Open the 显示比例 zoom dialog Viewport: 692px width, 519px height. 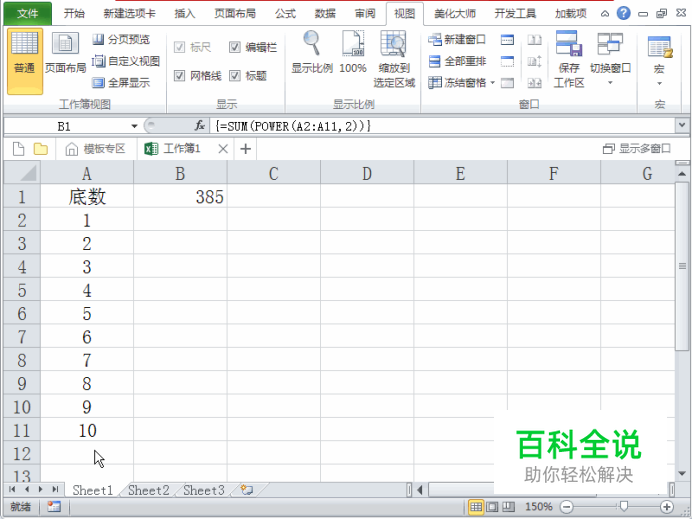click(x=312, y=52)
